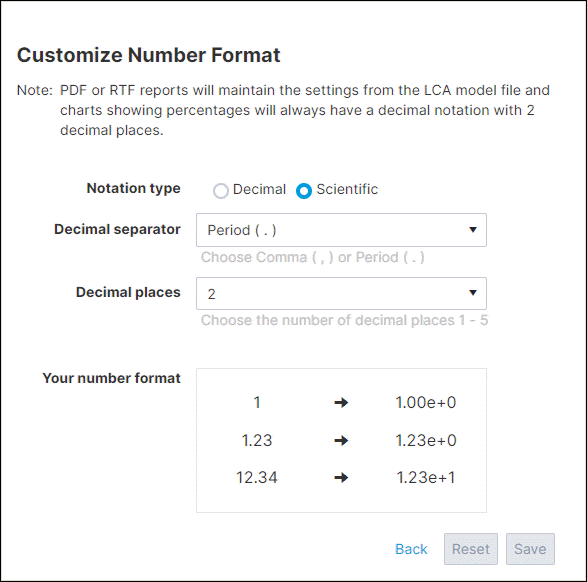Click the Back link
587x582 pixels.
click(x=411, y=549)
